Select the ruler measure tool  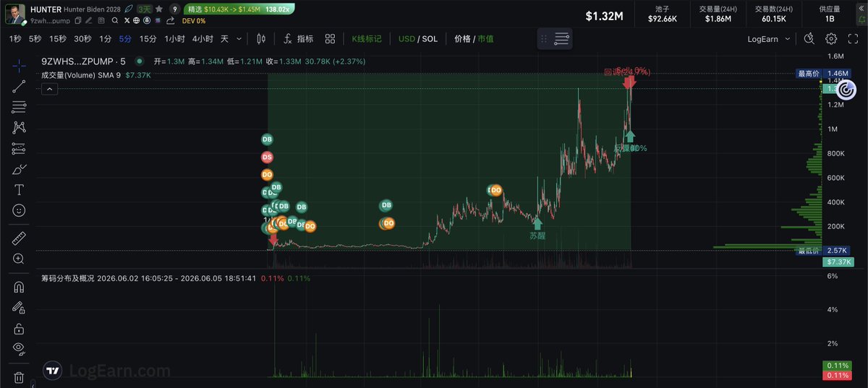[19, 238]
